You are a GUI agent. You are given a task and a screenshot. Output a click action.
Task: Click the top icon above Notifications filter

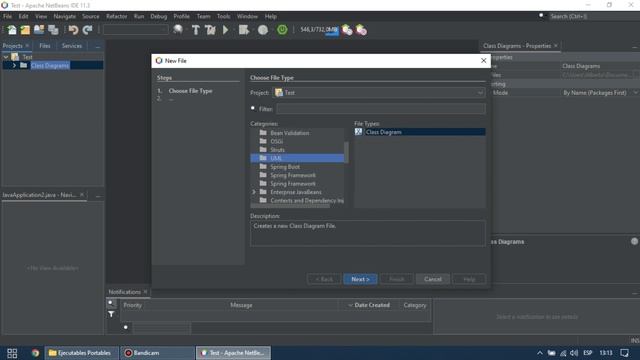(x=111, y=303)
